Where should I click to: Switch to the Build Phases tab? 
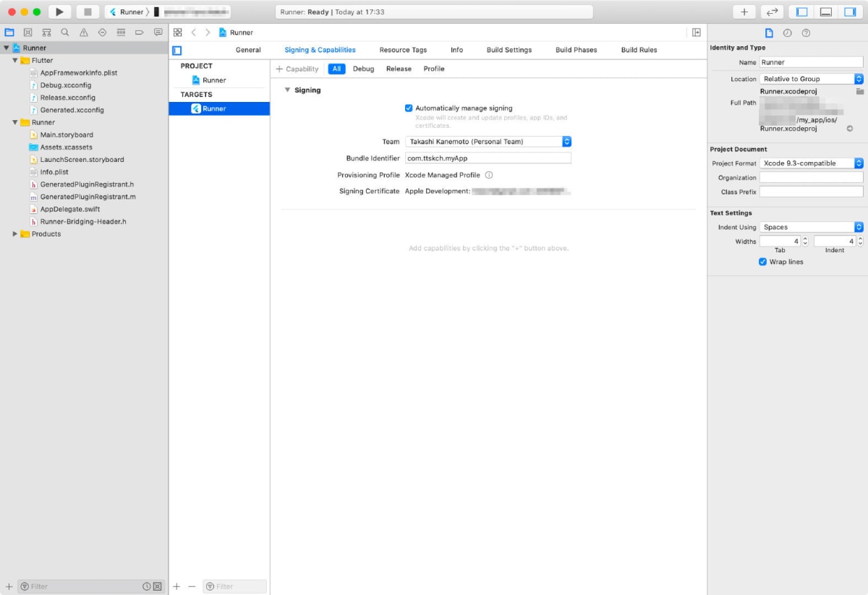pos(576,50)
